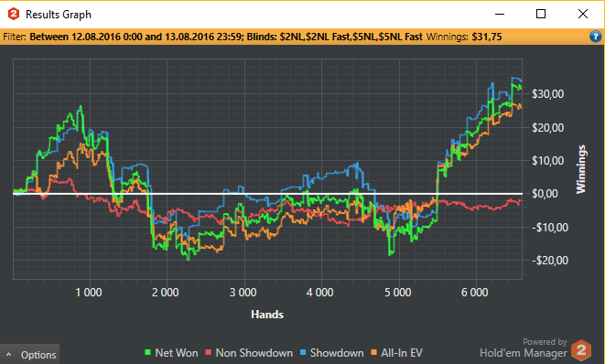Viewport: 605px width, 364px height.
Task: Click the filter date range text
Action: pos(135,37)
